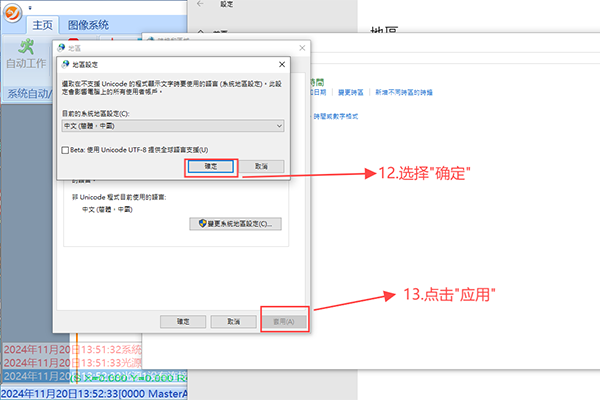
Task: Click the back arrow in 設定 window
Action: pyautogui.click(x=198, y=6)
